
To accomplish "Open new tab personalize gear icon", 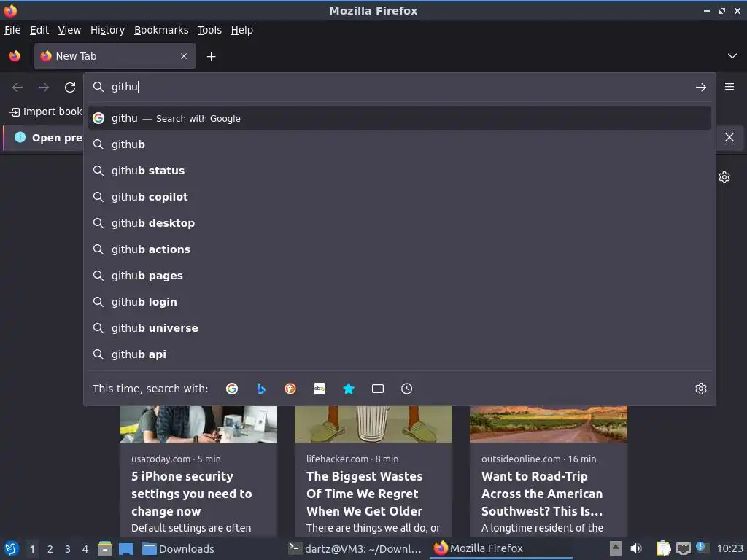I will 724,177.
